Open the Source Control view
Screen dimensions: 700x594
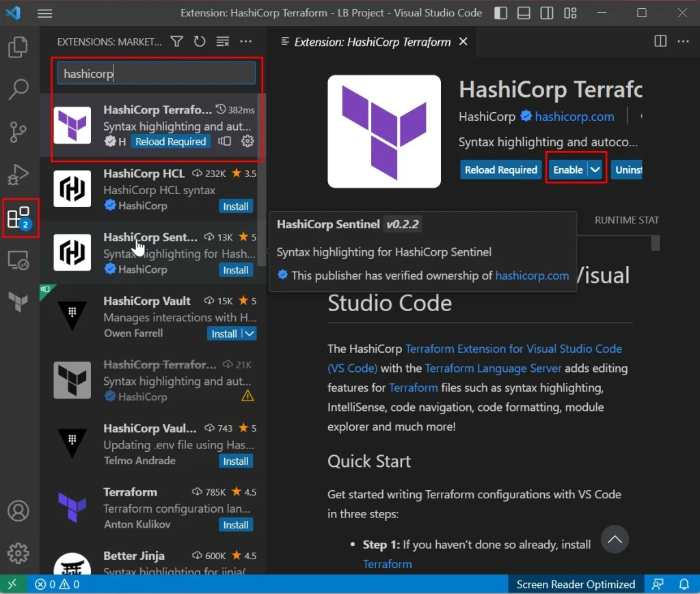point(18,132)
